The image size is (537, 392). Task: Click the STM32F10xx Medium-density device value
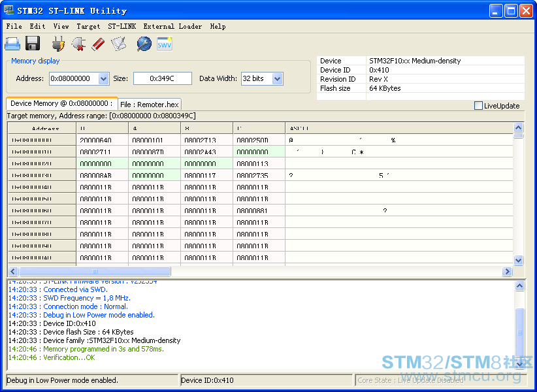pos(415,61)
